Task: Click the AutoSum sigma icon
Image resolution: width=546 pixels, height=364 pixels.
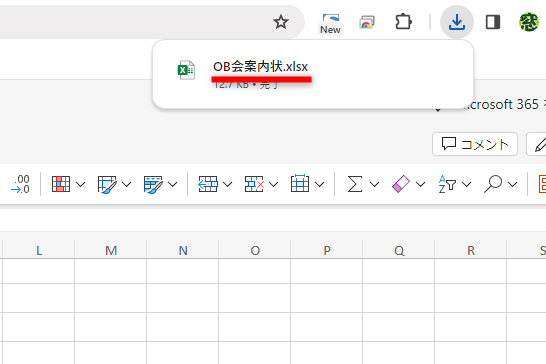Action: (x=355, y=184)
